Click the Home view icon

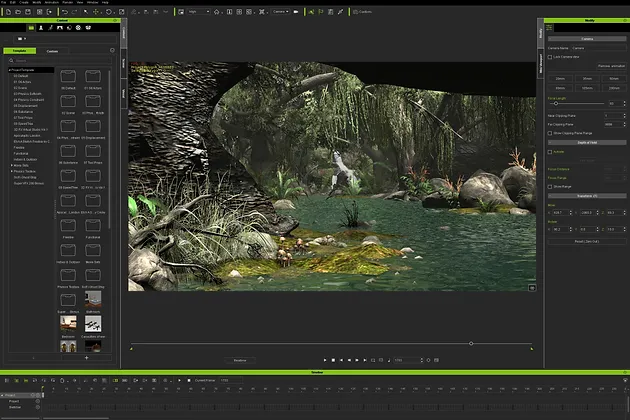pyautogui.click(x=217, y=12)
